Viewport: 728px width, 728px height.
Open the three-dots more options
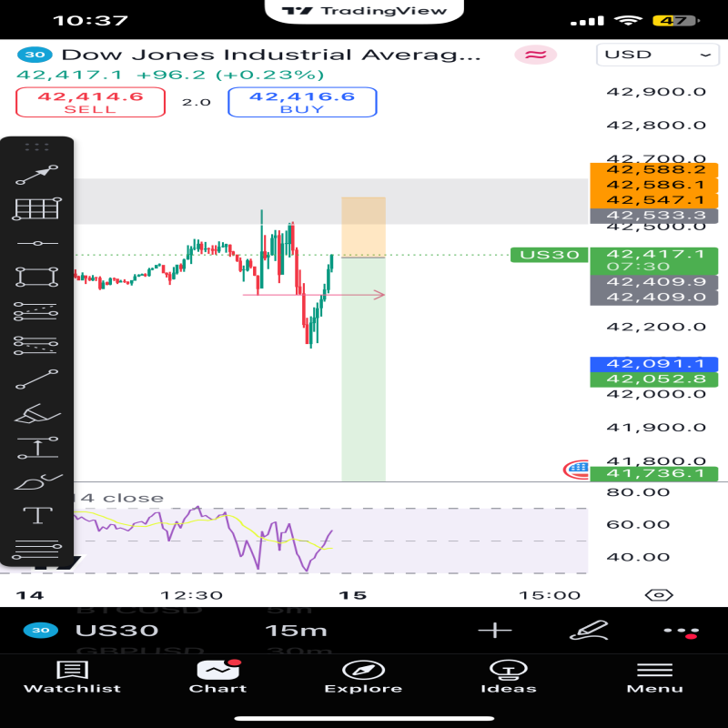click(681, 631)
